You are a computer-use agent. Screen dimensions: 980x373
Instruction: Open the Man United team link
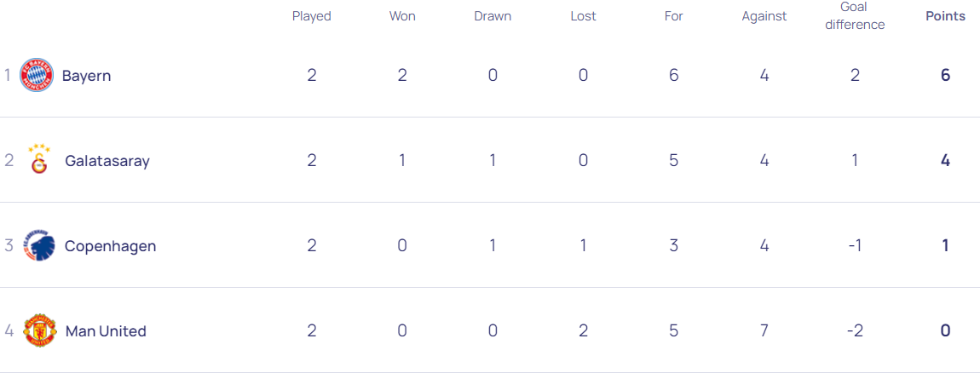point(106,331)
